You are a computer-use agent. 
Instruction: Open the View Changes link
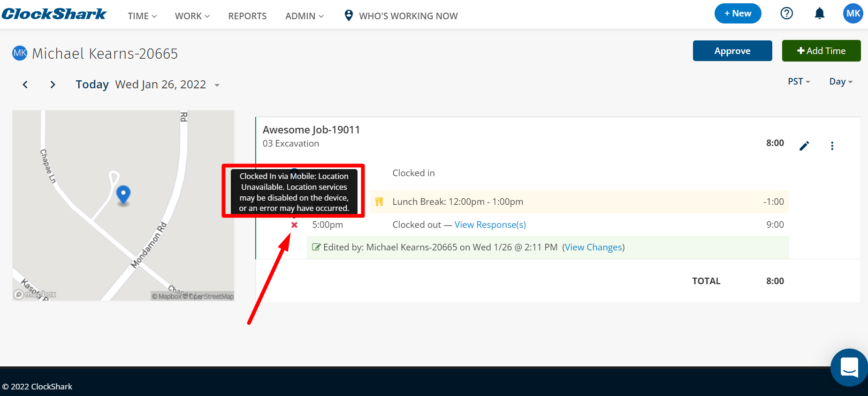pyautogui.click(x=594, y=248)
